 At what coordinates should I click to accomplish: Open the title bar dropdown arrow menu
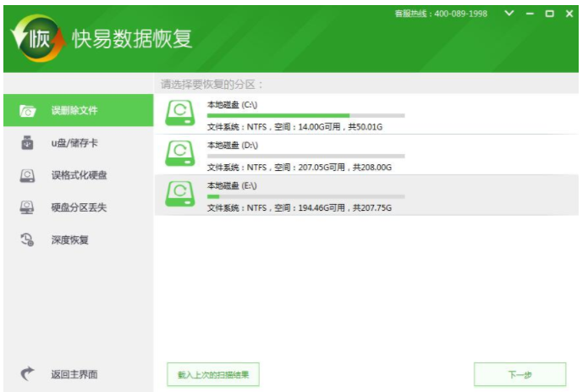click(508, 14)
